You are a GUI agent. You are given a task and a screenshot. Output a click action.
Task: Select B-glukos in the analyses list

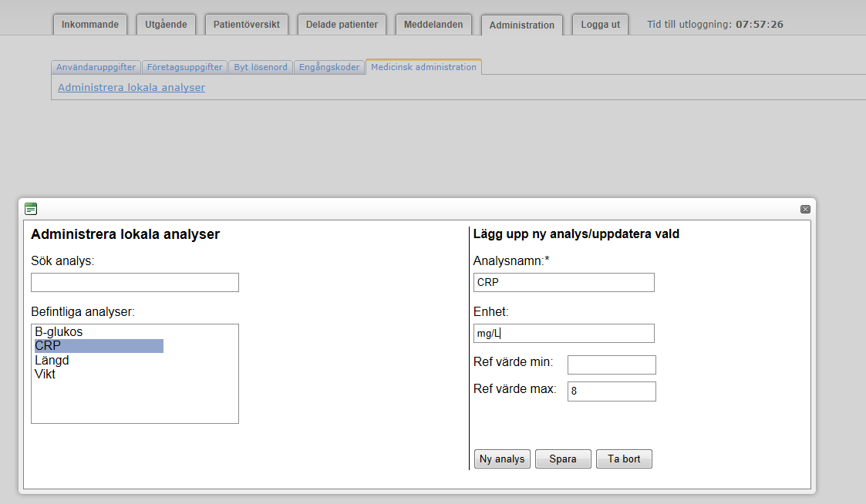click(99, 332)
